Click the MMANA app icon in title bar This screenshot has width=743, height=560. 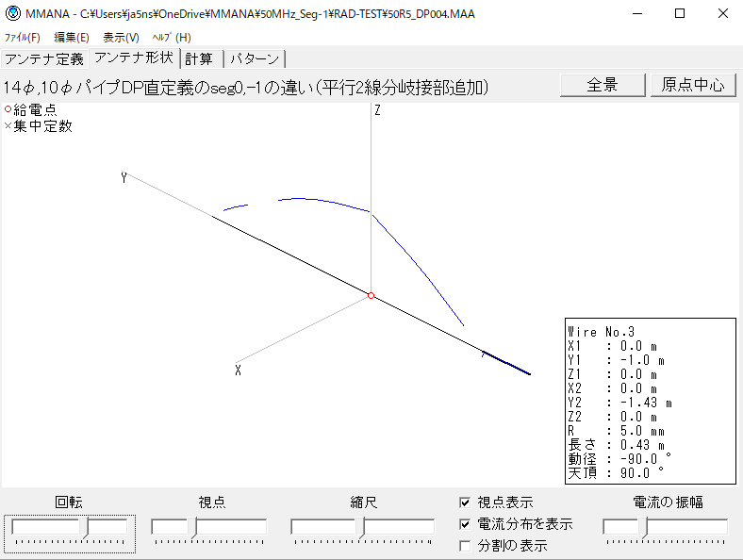13,14
